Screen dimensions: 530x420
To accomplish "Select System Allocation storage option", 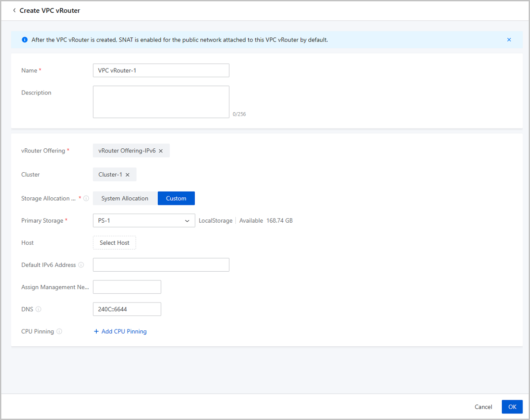I will [x=125, y=198].
